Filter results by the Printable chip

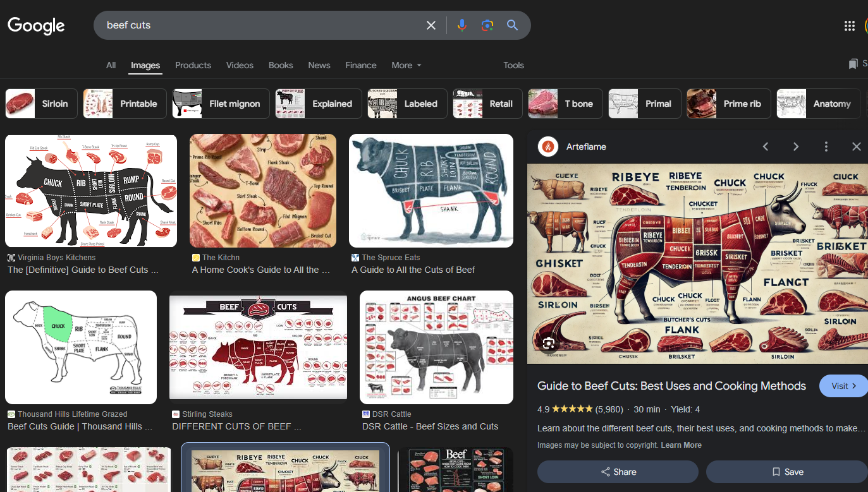point(125,104)
